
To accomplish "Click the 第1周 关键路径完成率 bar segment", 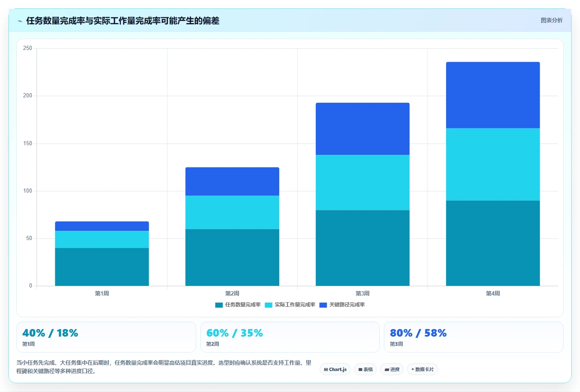I will (x=102, y=226).
